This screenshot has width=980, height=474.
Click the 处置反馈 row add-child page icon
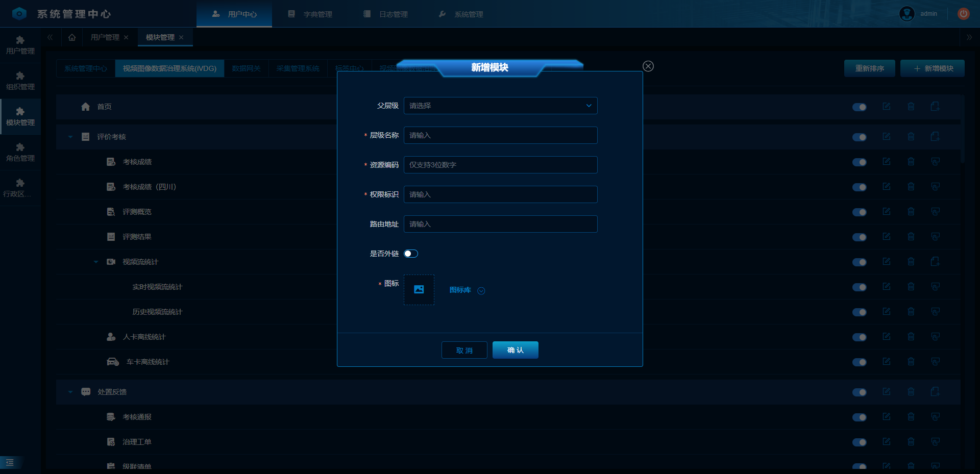[x=935, y=392]
